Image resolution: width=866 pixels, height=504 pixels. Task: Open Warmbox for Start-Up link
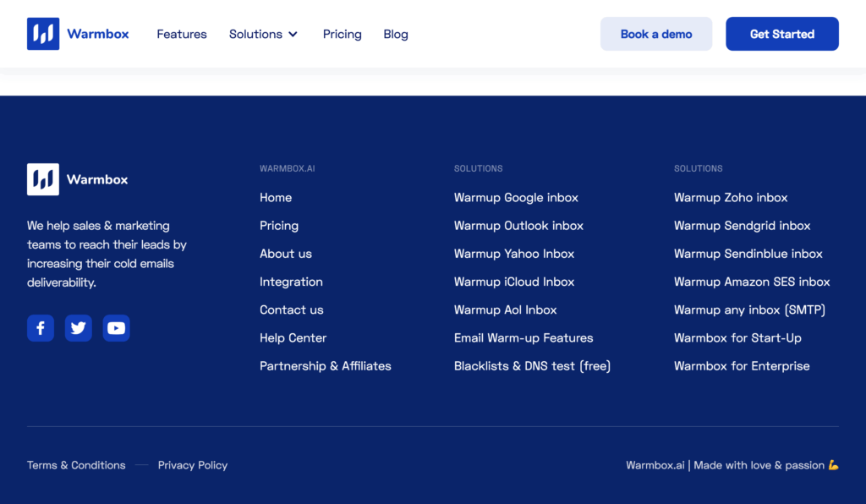click(x=737, y=338)
